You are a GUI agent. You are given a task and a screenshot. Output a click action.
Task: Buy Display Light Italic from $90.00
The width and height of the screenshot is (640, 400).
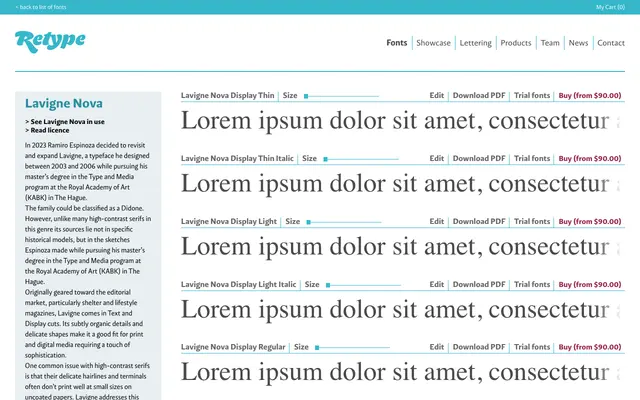(x=590, y=284)
